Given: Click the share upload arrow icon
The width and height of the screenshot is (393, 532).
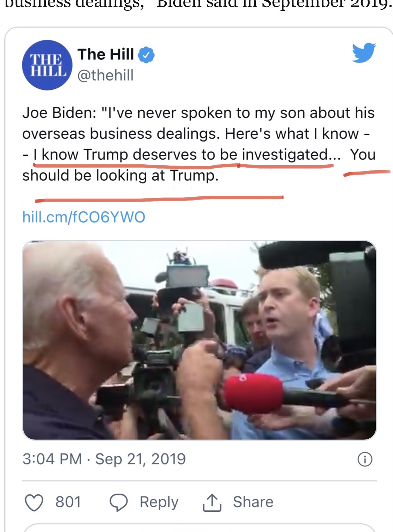Looking at the screenshot, I should tap(212, 502).
